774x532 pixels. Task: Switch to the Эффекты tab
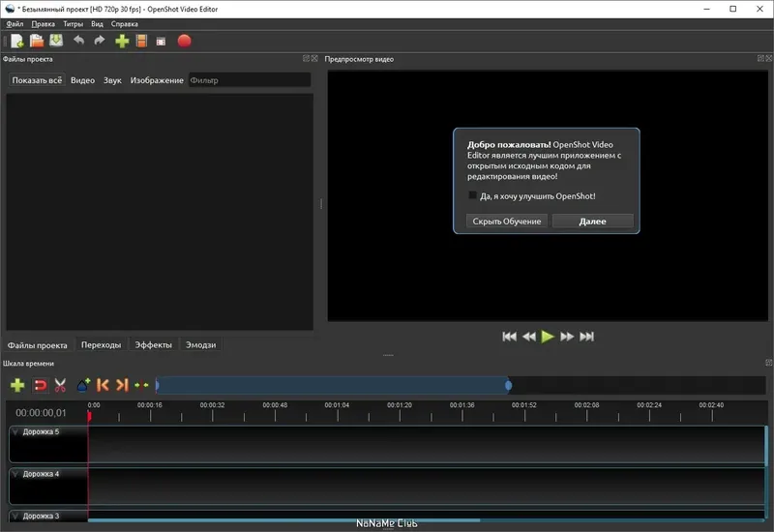coord(153,345)
